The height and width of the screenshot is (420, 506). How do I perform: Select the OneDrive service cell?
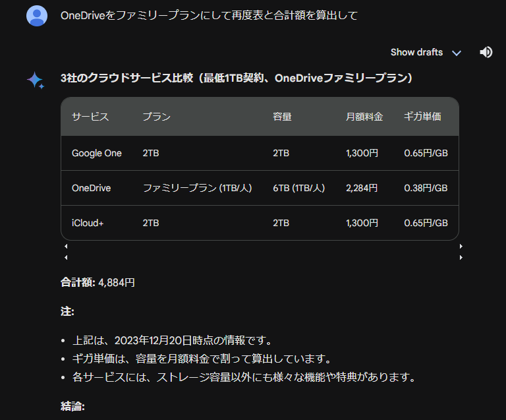(x=92, y=188)
